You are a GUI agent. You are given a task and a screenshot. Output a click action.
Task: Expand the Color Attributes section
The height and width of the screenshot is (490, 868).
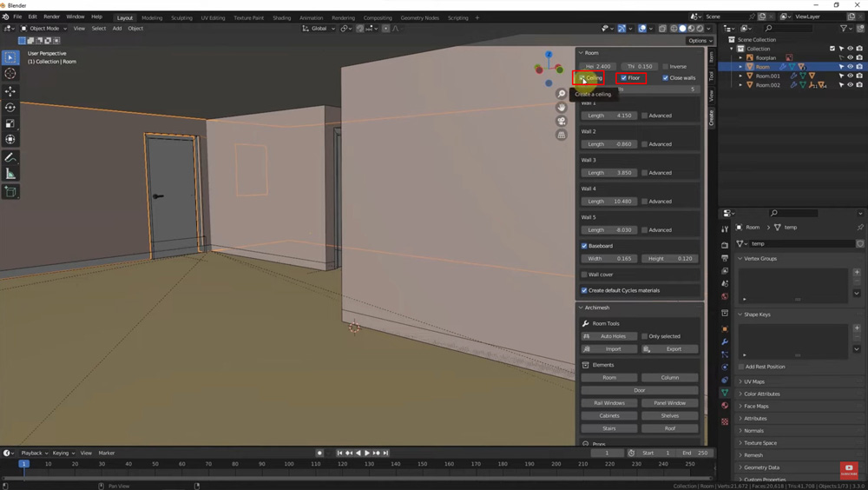761,394
